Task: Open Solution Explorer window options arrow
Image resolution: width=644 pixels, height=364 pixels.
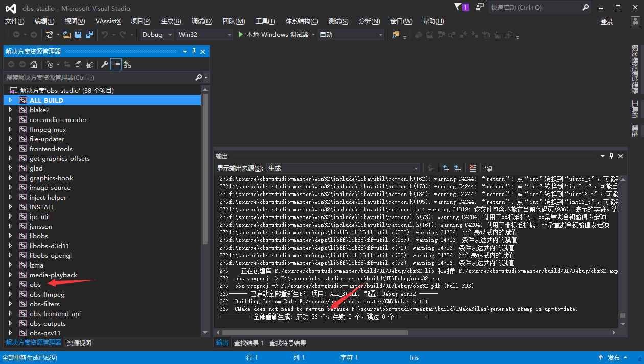Action: click(x=185, y=52)
